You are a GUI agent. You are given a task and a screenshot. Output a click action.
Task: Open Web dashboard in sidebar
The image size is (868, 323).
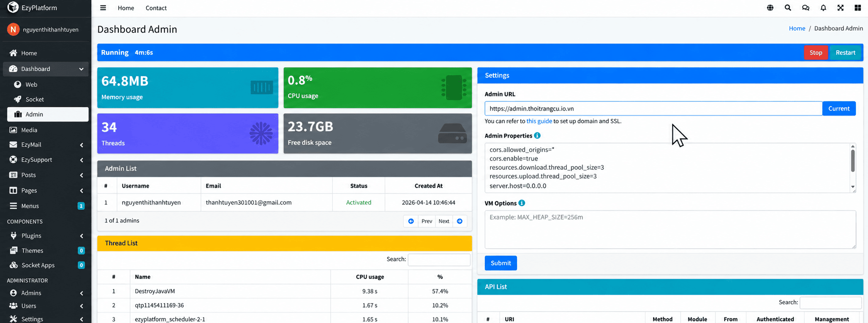(48, 84)
